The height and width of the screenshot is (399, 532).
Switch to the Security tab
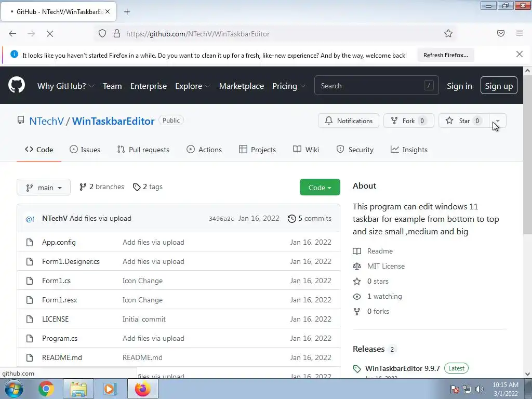(x=354, y=150)
